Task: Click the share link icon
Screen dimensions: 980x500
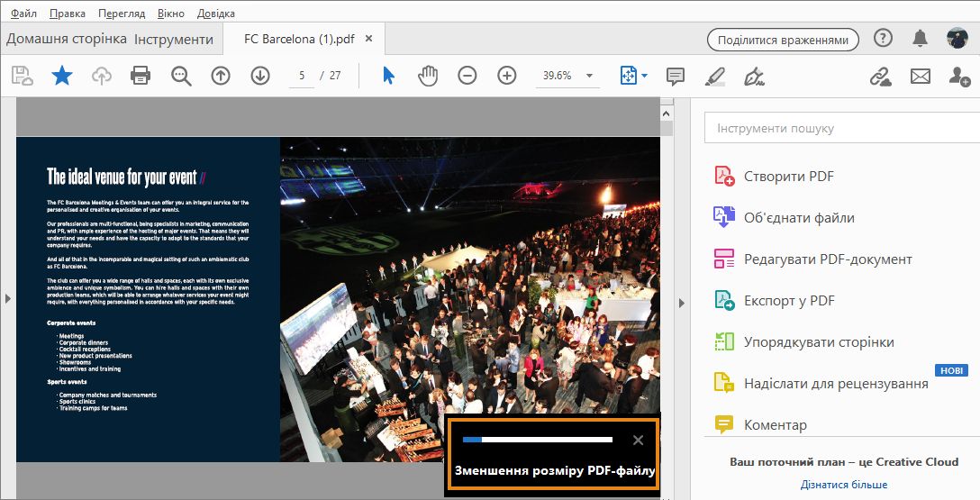Action: [881, 77]
